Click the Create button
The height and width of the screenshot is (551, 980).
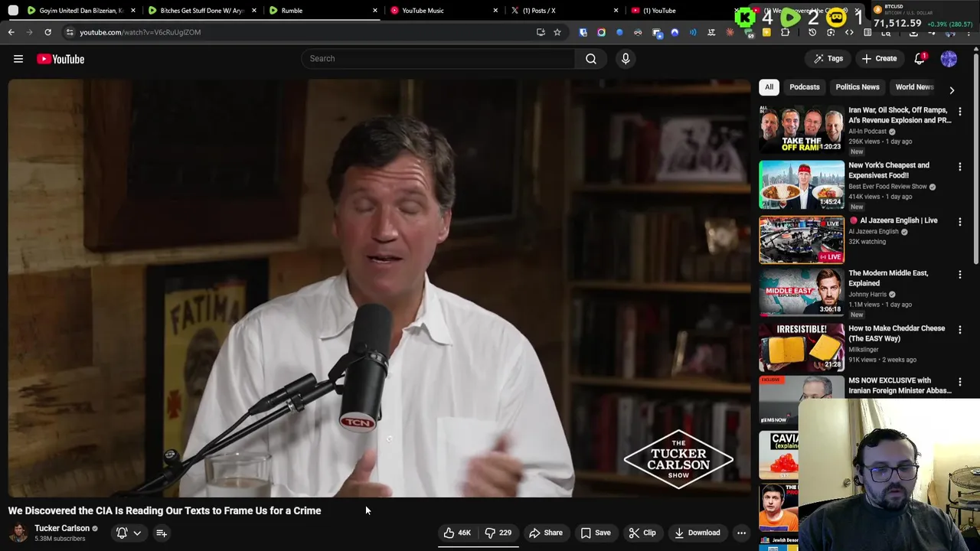pyautogui.click(x=878, y=59)
